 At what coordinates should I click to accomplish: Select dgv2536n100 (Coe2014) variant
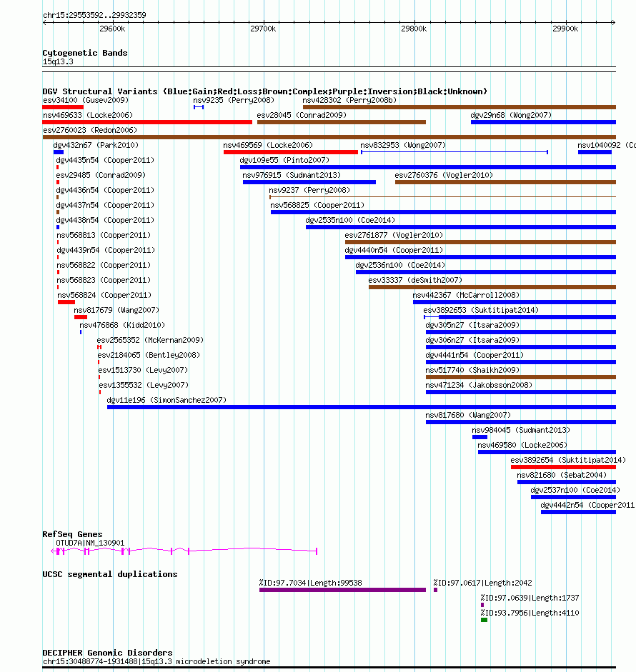485,272
